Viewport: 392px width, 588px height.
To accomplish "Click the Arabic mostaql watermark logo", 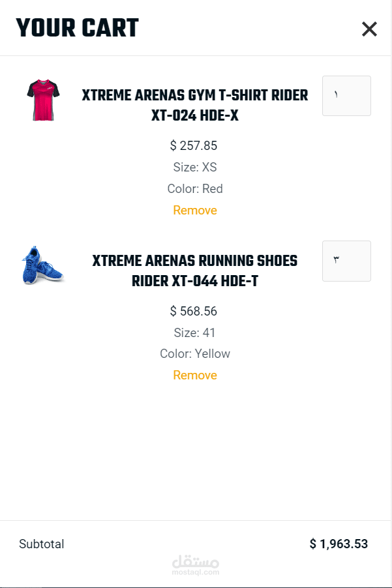I will pyautogui.click(x=196, y=561).
